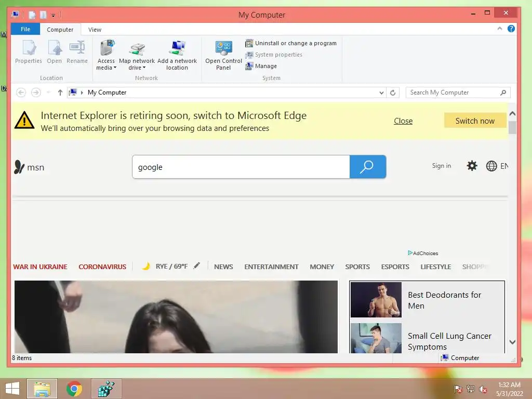Click Small Cell Lung Cancer Symptoms text
Viewport: 532px width, 399px height.
[x=449, y=341]
